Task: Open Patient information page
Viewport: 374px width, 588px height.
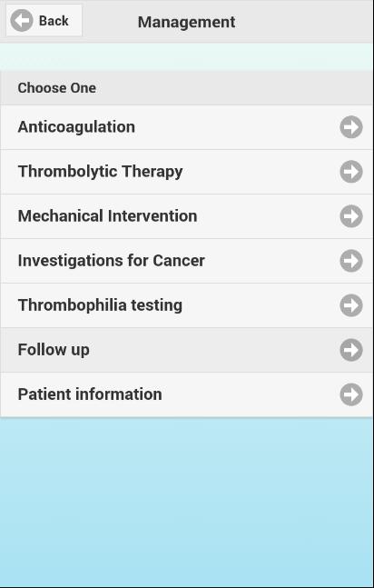Action: [187, 394]
